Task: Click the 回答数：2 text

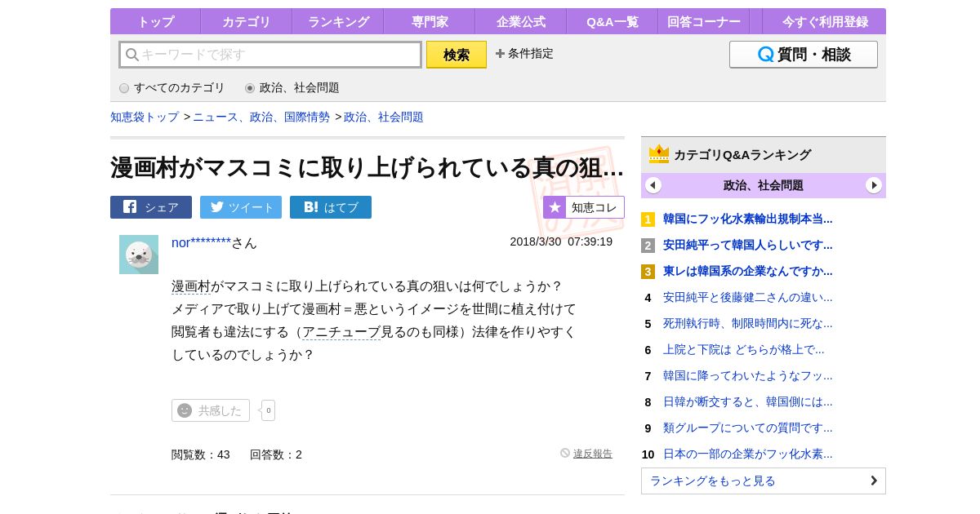Action: pyautogui.click(x=276, y=454)
